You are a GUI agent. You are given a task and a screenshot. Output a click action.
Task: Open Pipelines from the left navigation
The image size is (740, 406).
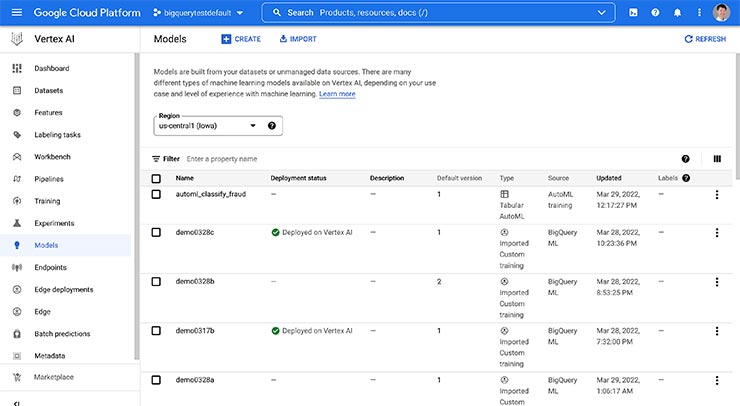coord(49,179)
